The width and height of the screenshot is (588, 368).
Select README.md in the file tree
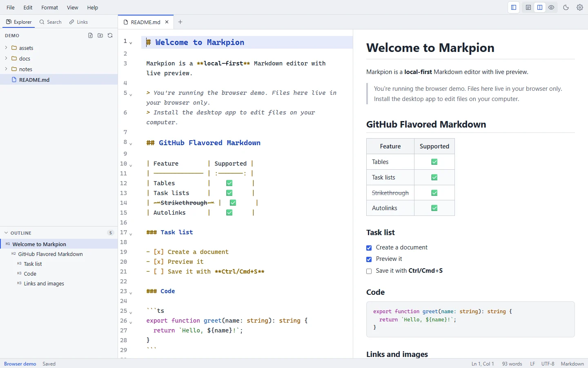pos(59,80)
